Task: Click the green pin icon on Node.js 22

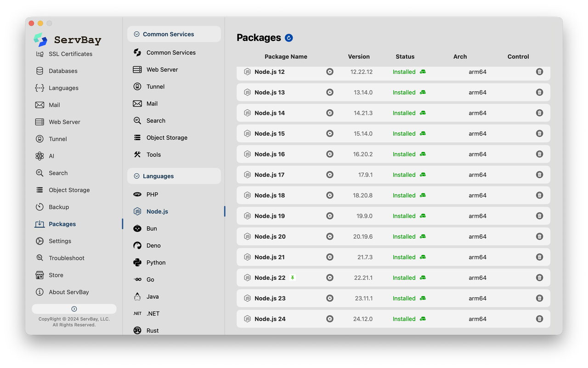Action: click(x=293, y=277)
